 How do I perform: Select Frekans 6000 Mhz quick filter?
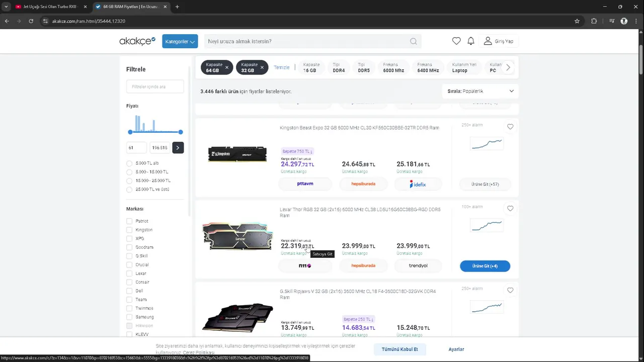coord(393,67)
